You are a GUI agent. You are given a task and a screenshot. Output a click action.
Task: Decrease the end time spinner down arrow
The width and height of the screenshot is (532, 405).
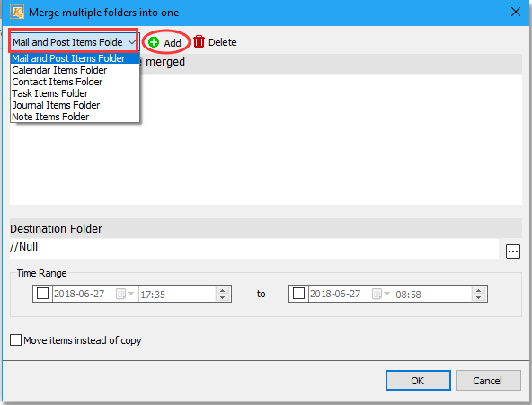(478, 297)
